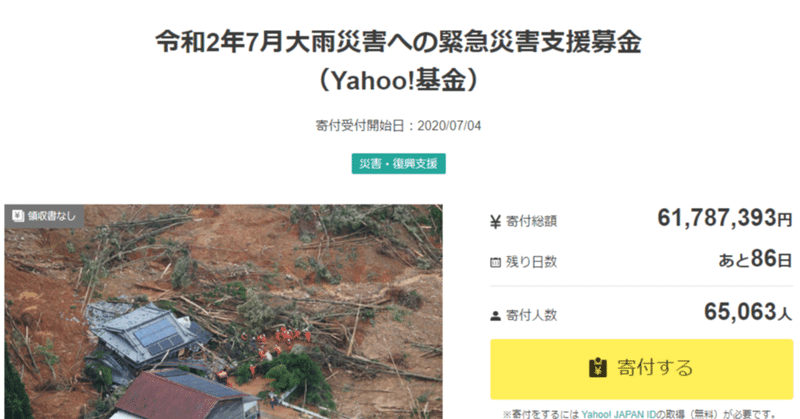Click the 残り日数 label text

click(531, 262)
